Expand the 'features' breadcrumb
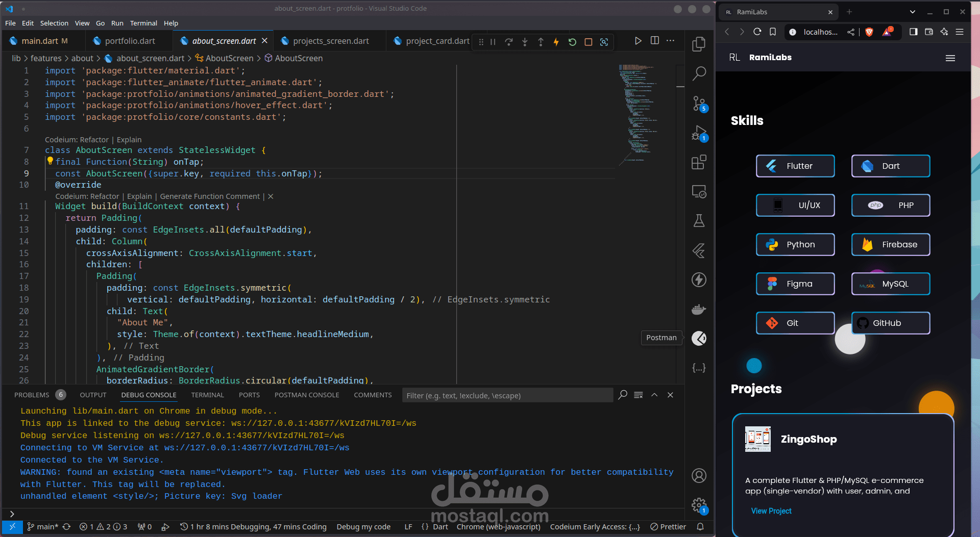 point(46,58)
